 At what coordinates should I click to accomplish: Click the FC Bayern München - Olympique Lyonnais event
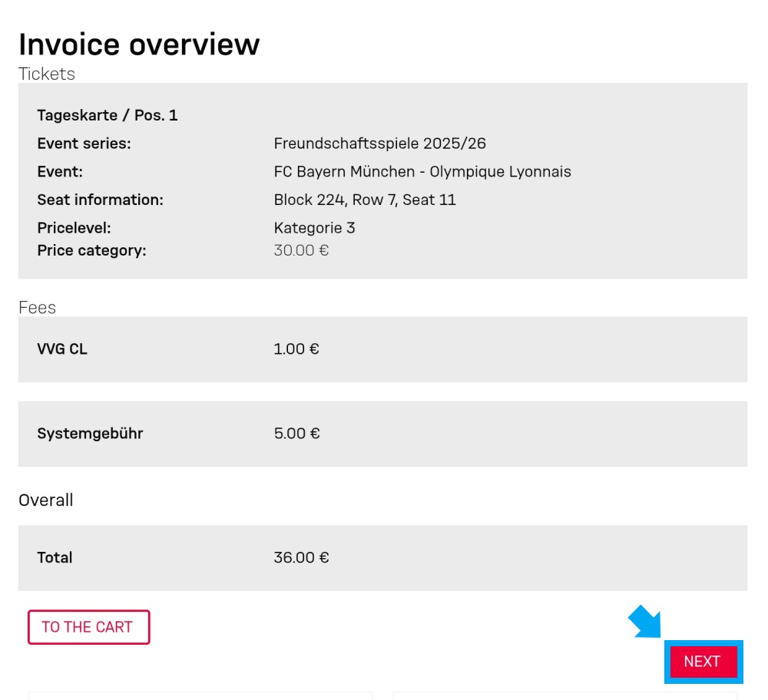coord(422,172)
